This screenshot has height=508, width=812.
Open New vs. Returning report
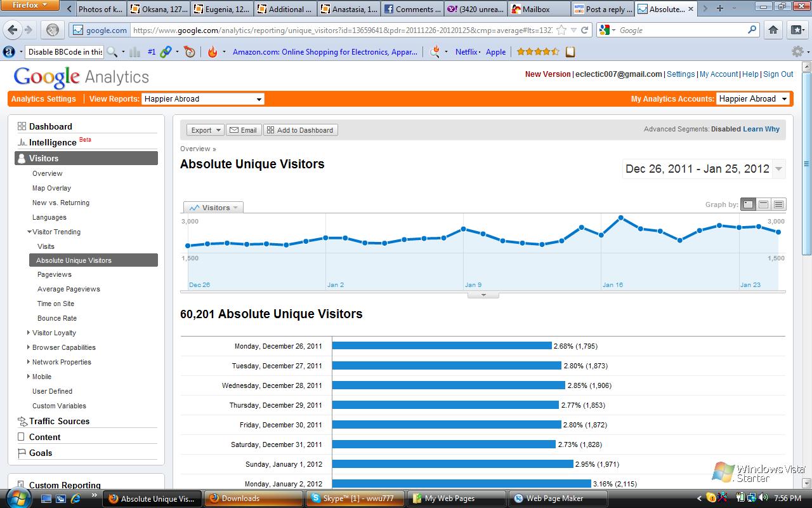coord(61,203)
